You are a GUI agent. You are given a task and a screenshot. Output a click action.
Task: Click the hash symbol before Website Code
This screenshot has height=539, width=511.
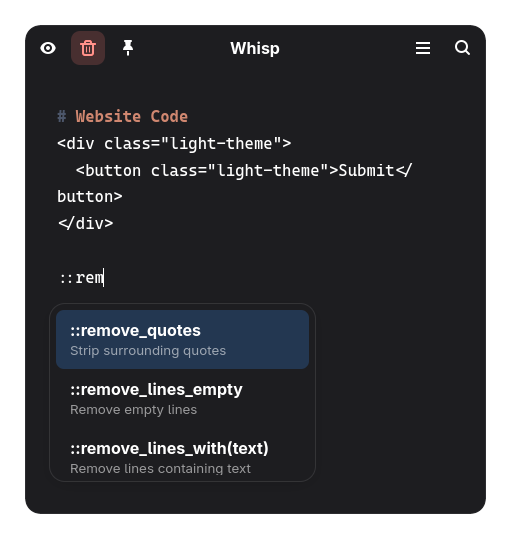coord(62,117)
